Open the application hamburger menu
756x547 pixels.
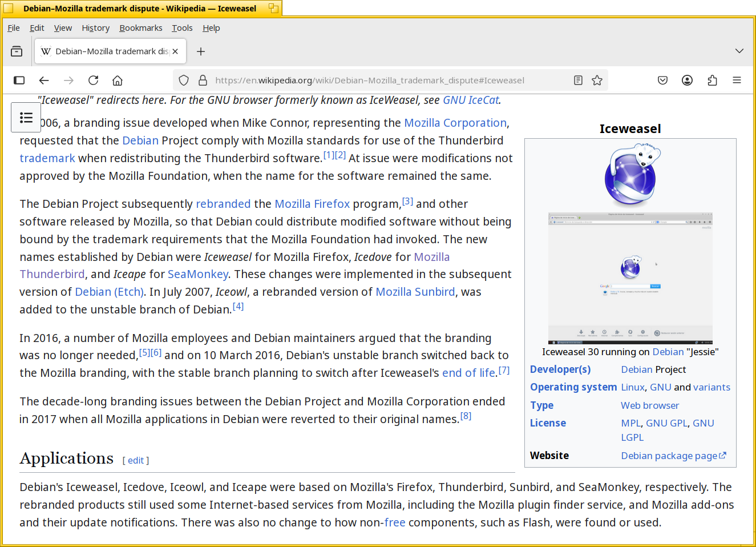pyautogui.click(x=737, y=81)
